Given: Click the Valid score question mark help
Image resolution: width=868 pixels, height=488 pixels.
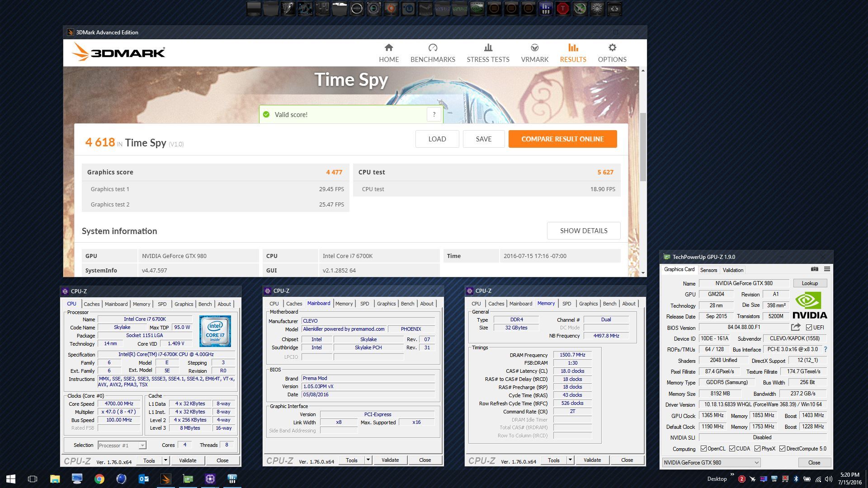Looking at the screenshot, I should click(434, 114).
